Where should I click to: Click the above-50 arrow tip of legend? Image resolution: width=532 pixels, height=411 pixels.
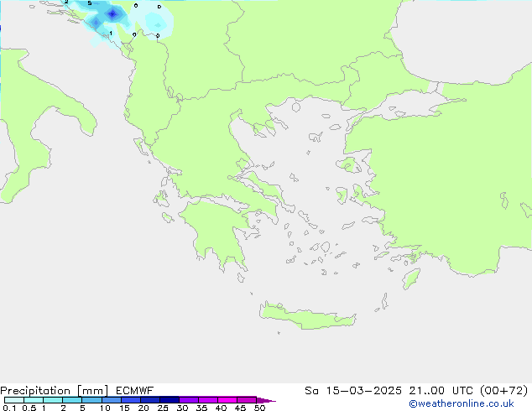(x=266, y=400)
